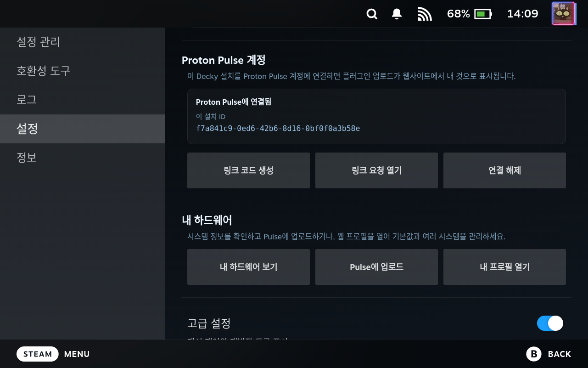Click the 링크 코드 생성 button
588x368 pixels.
tap(248, 170)
